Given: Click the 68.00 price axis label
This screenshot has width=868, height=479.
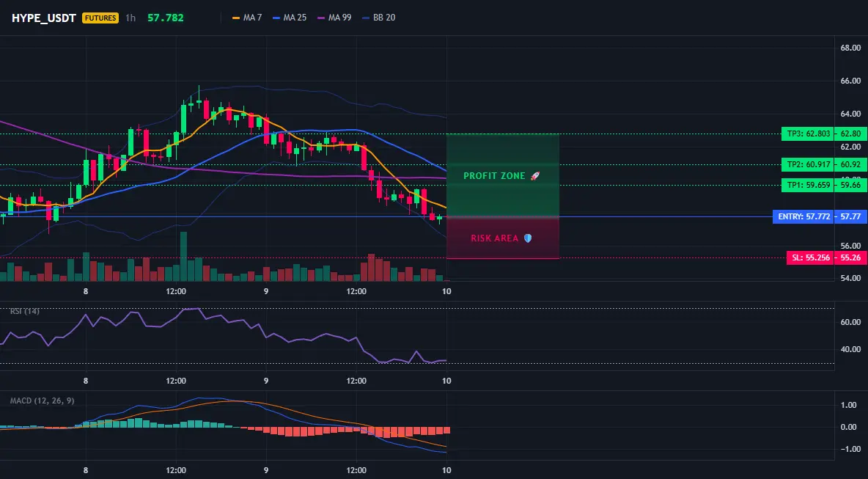Looking at the screenshot, I should tap(850, 48).
